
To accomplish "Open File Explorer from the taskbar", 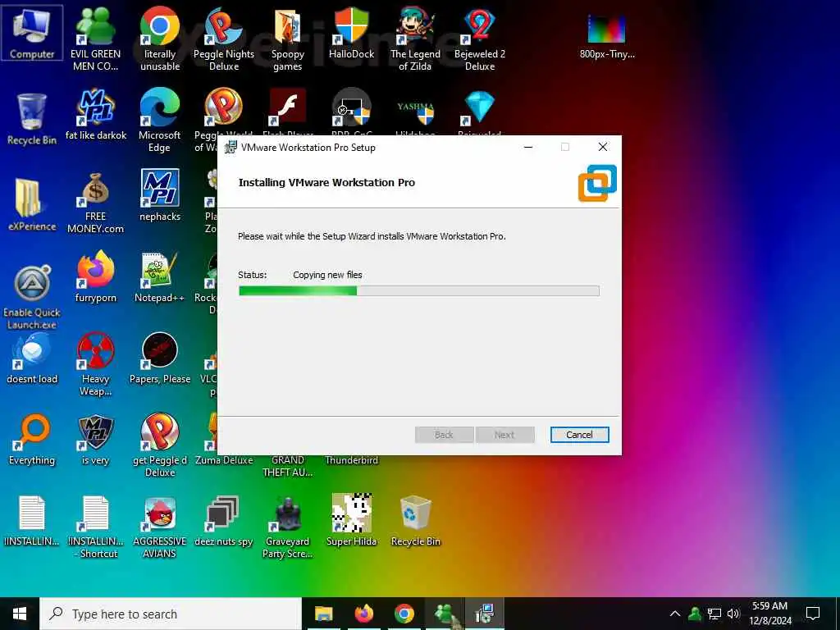I will point(323,614).
